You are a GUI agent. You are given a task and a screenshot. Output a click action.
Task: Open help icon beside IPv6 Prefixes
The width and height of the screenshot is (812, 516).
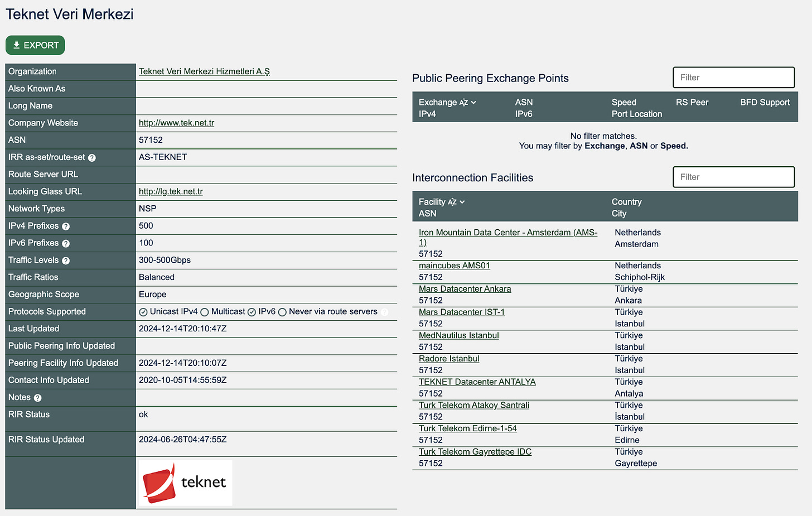coord(66,244)
